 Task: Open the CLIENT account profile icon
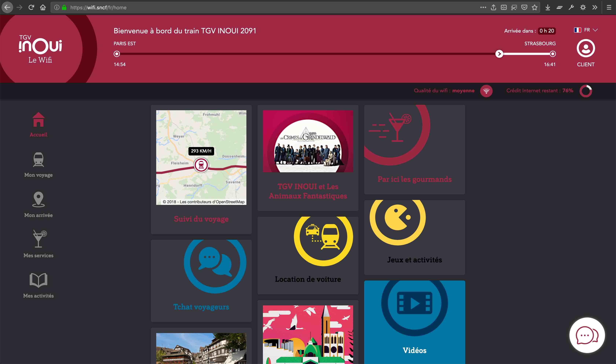[x=586, y=48]
